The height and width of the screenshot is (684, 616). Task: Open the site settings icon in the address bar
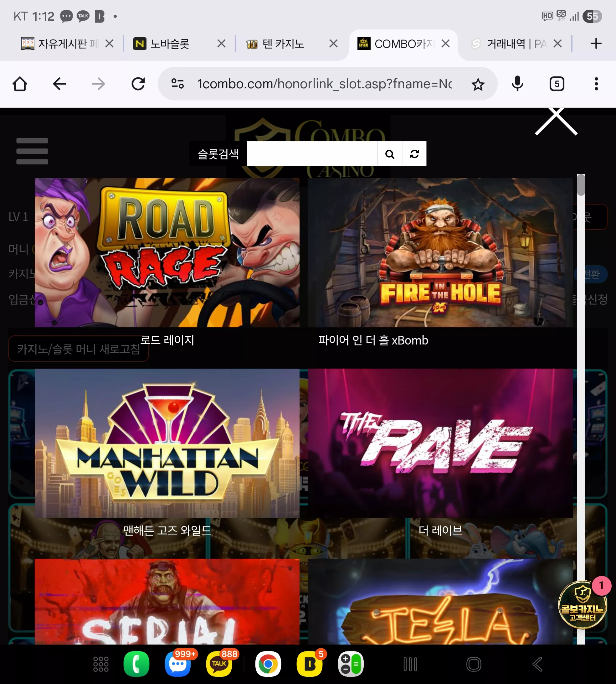(178, 84)
